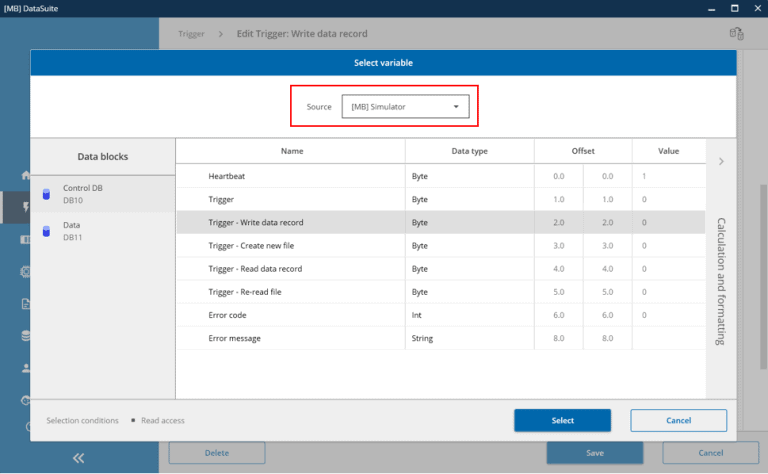Click the first 8.0 offset of Error message
The image size is (768, 474).
click(559, 338)
